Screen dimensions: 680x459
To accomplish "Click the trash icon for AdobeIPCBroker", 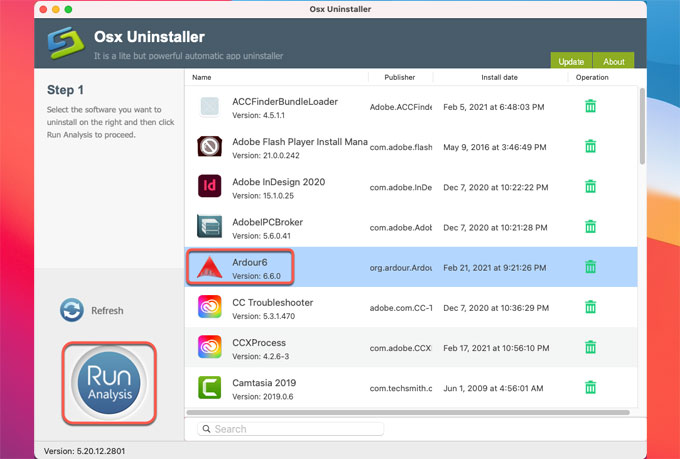I will 590,226.
